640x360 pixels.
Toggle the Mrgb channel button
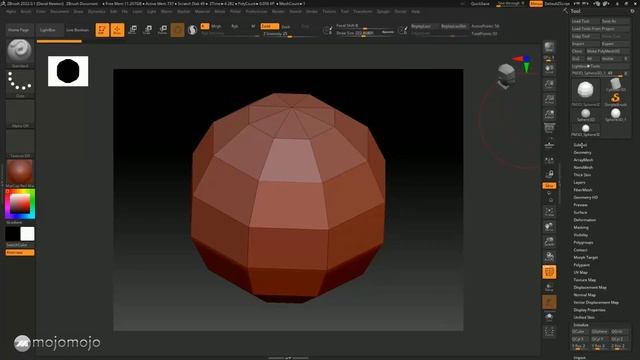216,26
